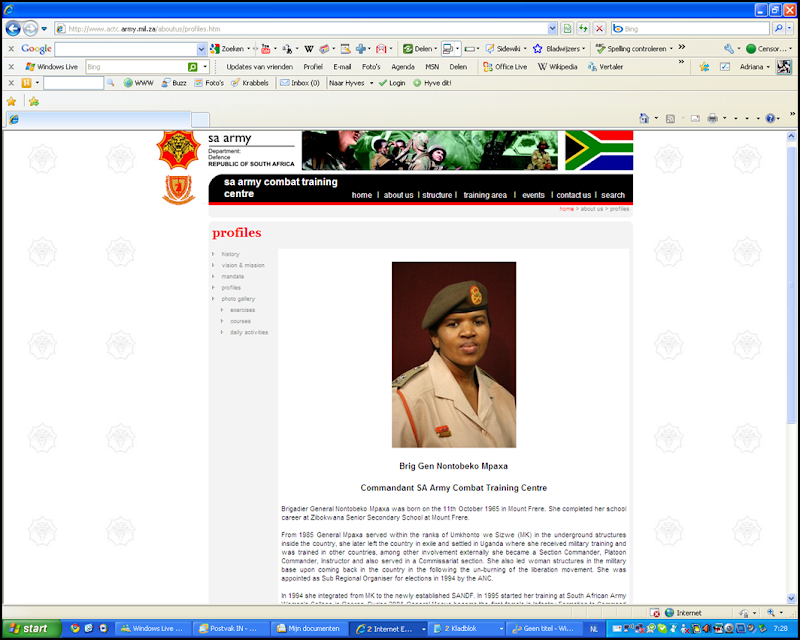Image resolution: width=800 pixels, height=640 pixels.
Task: Click the browser Home icon
Action: point(644,118)
